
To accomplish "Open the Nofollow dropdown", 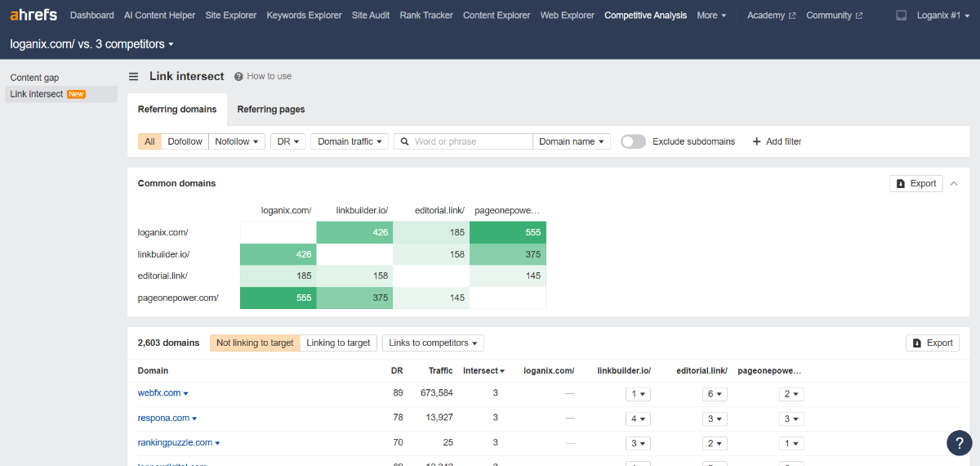I will click(x=237, y=141).
